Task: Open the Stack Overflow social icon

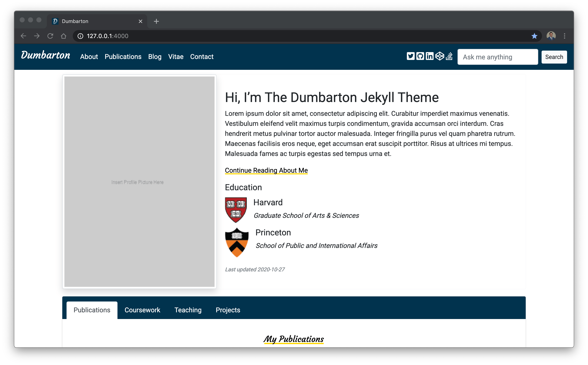Action: tap(449, 56)
